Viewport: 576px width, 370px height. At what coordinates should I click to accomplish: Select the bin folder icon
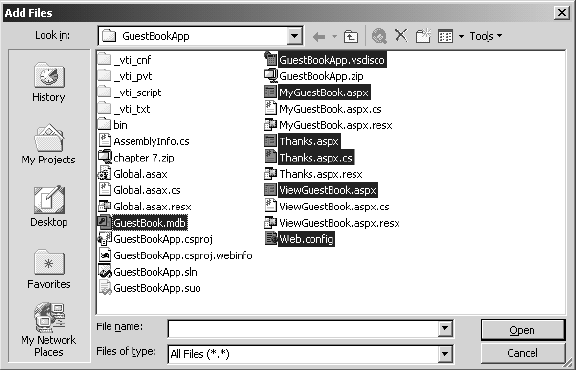point(105,125)
